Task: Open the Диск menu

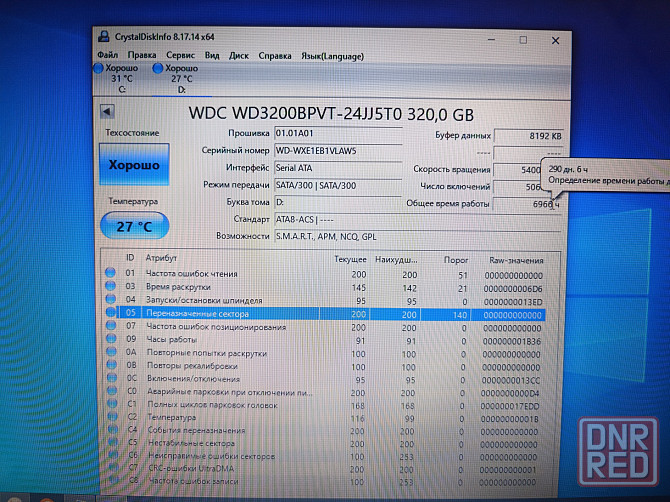Action: (x=239, y=56)
